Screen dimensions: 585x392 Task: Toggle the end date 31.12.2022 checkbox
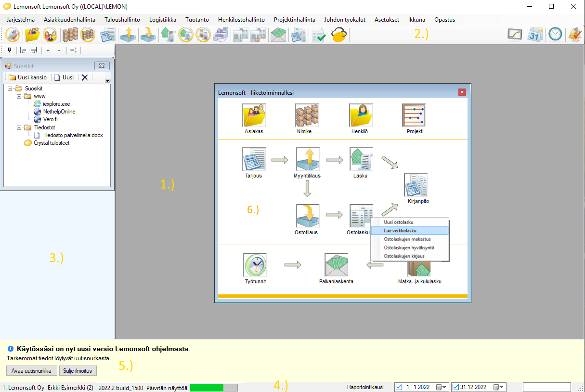click(x=456, y=387)
